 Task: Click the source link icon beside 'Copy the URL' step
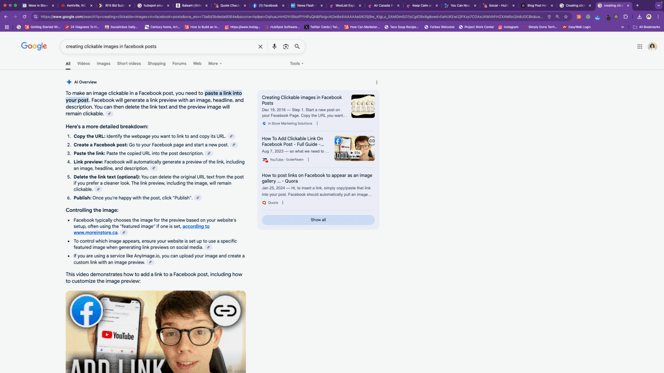[x=231, y=136]
